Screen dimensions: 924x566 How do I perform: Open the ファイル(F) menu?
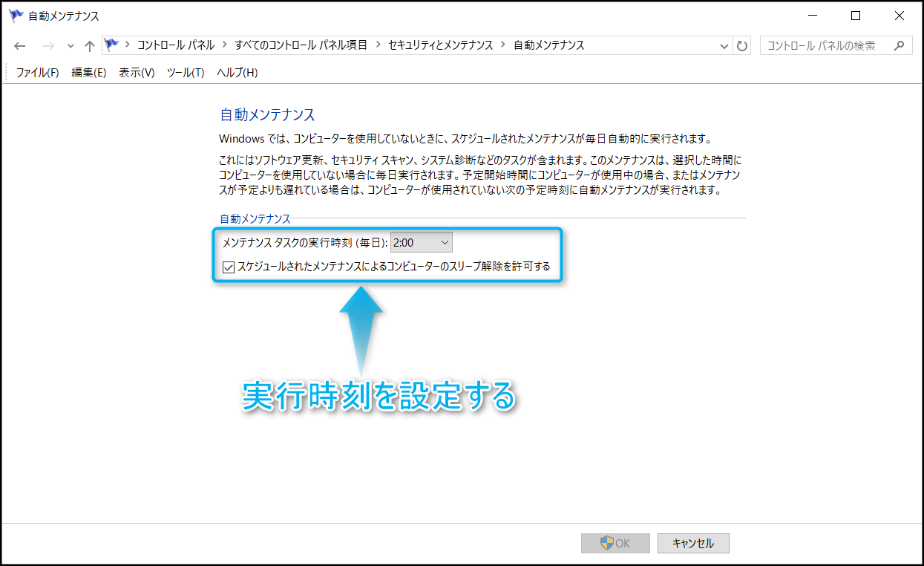pos(37,72)
